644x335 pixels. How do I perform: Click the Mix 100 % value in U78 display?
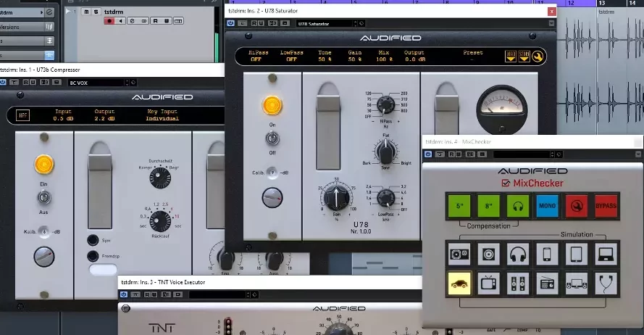(x=384, y=59)
